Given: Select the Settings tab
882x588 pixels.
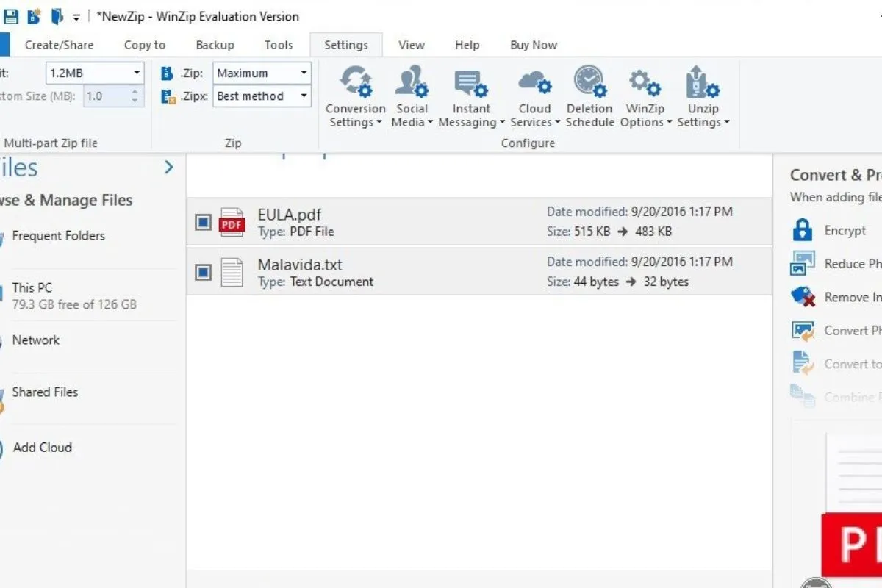Looking at the screenshot, I should (346, 45).
